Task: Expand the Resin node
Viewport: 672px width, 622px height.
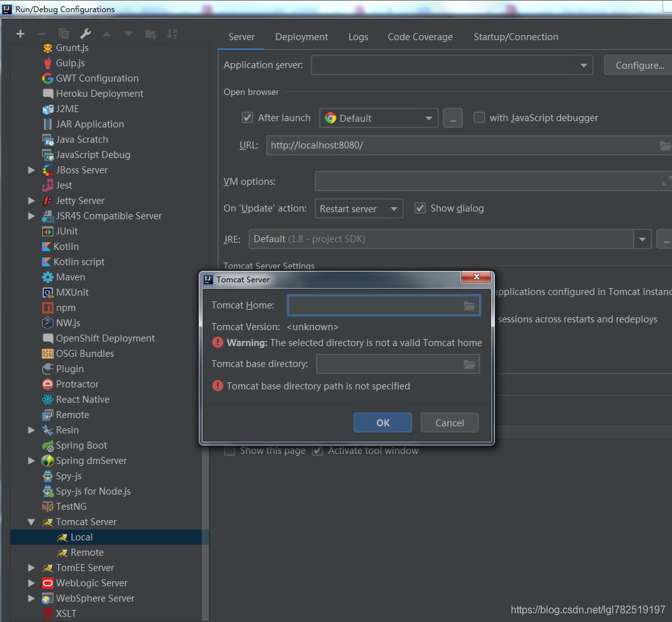Action: click(31, 430)
